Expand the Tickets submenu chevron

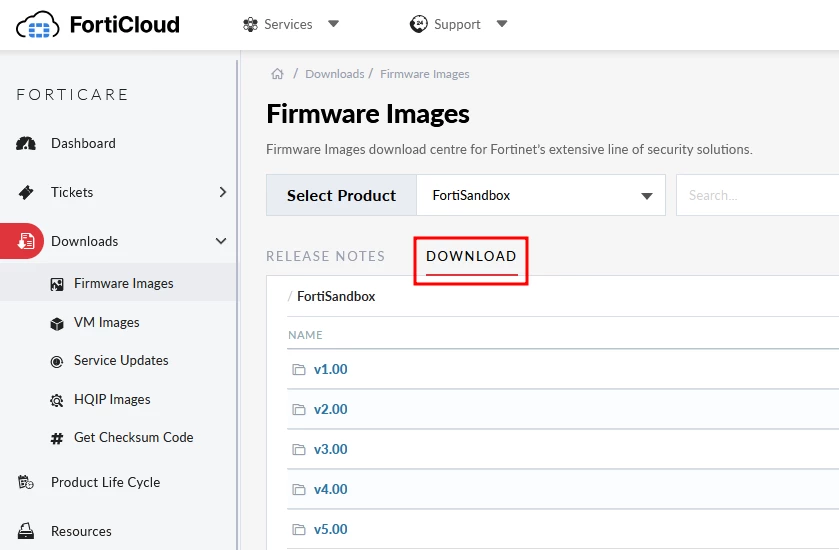pyautogui.click(x=223, y=192)
